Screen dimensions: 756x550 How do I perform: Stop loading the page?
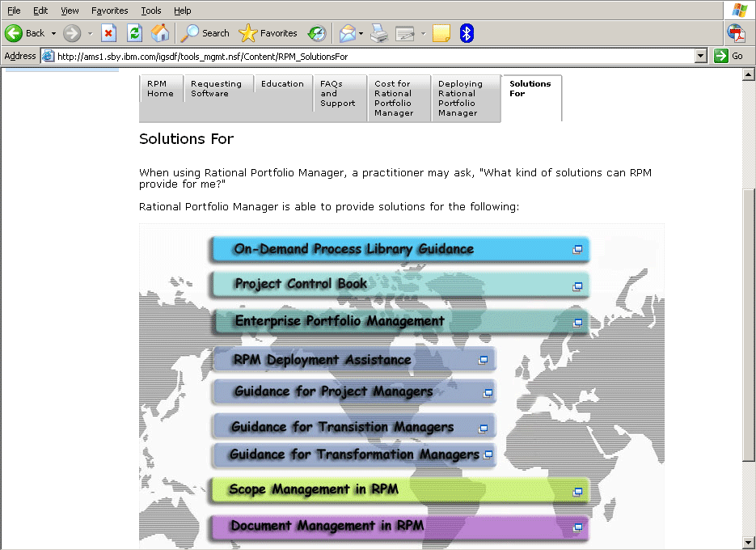(x=108, y=33)
